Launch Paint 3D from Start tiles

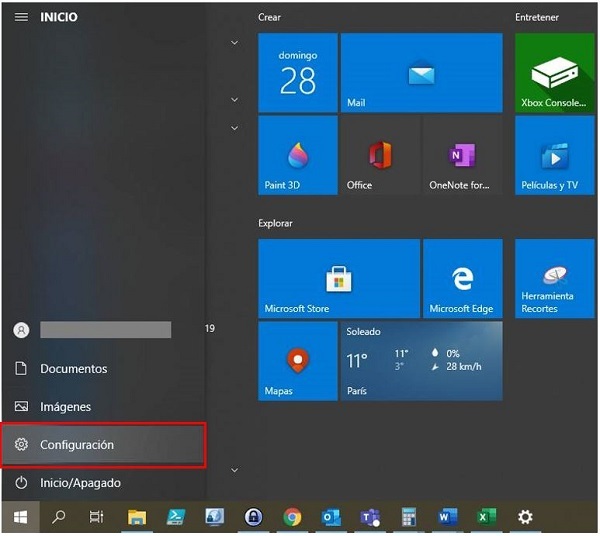(x=297, y=155)
